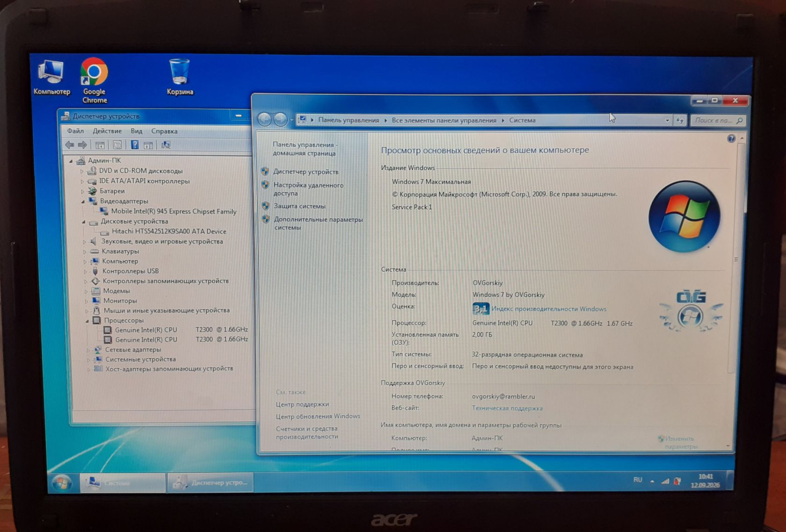The image size is (786, 532).
Task: Click the Windows Start orb
Action: [x=62, y=482]
